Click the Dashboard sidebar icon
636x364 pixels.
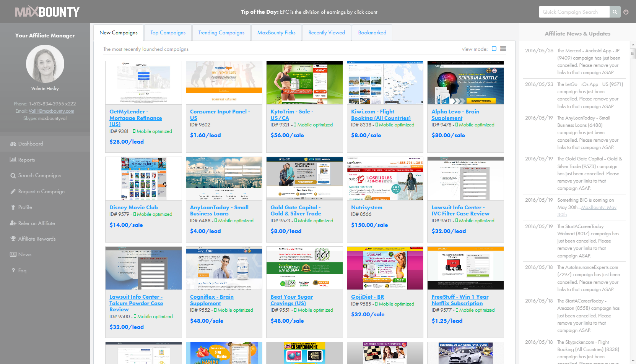13,144
